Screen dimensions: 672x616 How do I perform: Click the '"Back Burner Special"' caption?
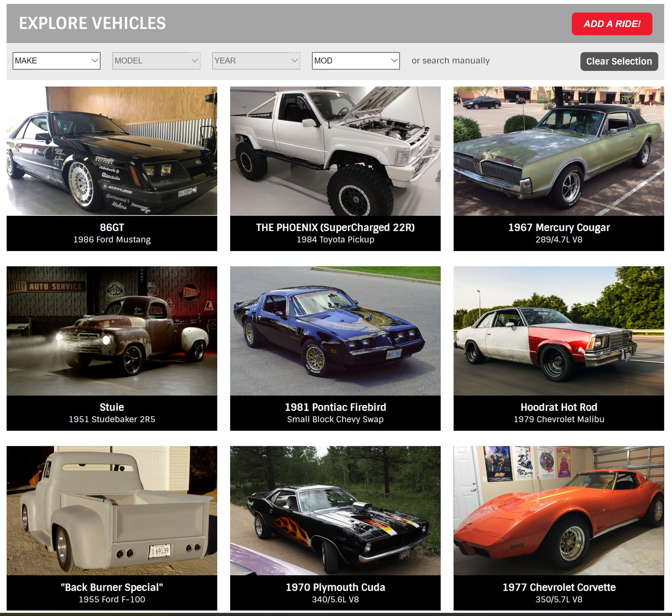pos(112,587)
